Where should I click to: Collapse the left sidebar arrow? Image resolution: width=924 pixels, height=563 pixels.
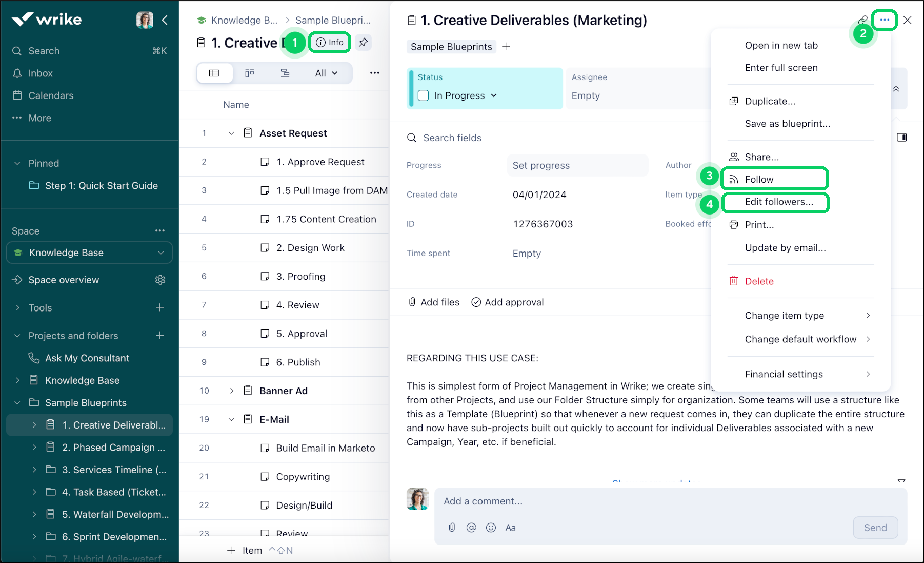tap(165, 20)
